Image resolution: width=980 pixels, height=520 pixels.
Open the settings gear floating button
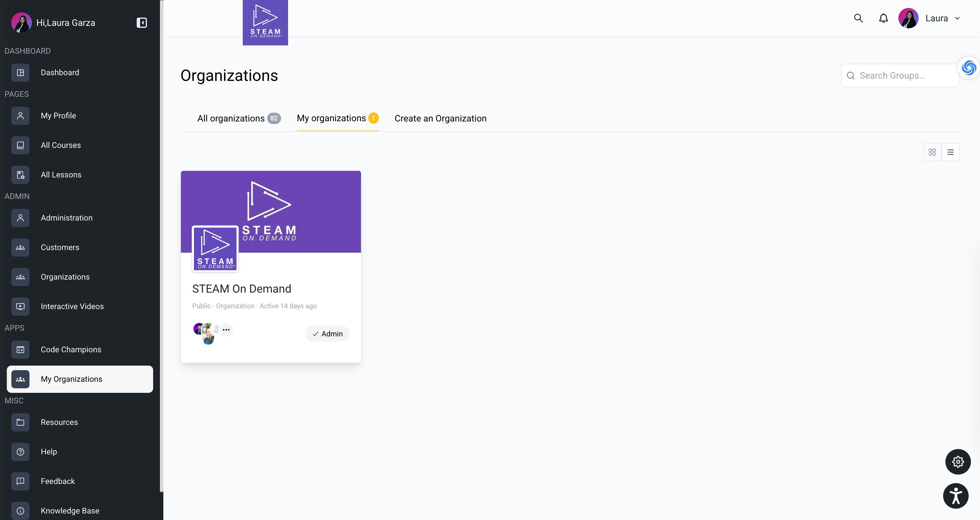pyautogui.click(x=958, y=462)
